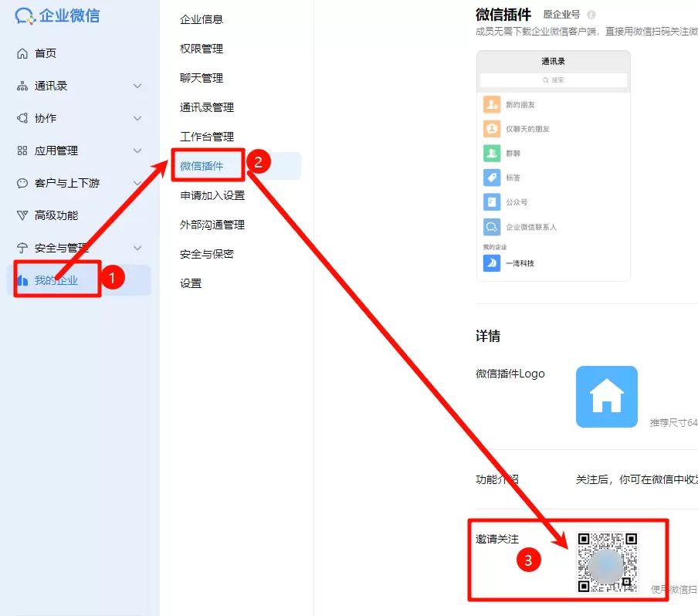The width and height of the screenshot is (698, 616).
Task: Click the 新的朋友 icon in preview panel
Action: point(492,103)
